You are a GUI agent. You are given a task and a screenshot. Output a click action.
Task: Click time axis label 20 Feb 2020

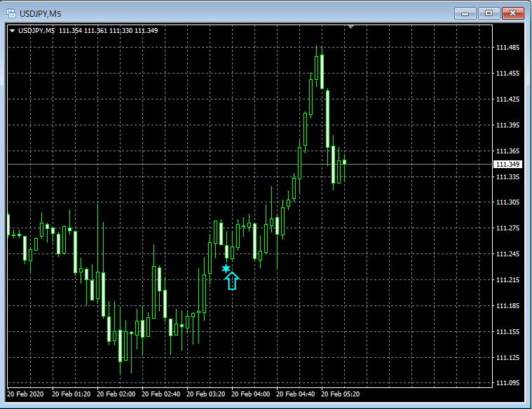click(x=25, y=394)
